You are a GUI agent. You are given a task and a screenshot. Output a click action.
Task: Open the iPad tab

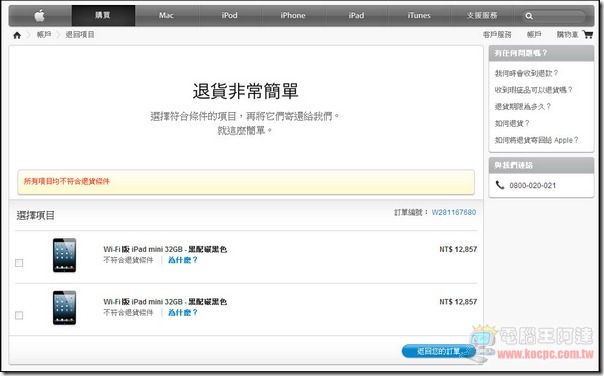pos(356,15)
